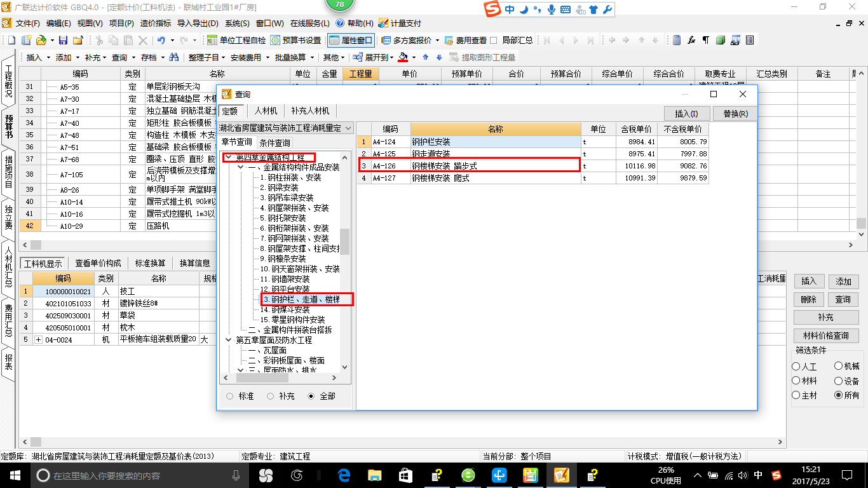Viewport: 868px width, 488px height.
Task: Create a new file with the blank page icon
Action: click(11, 40)
